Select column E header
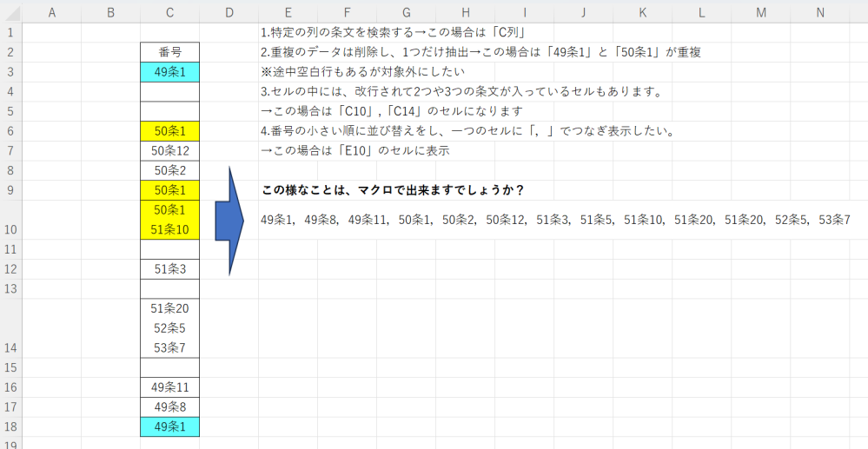This screenshot has height=449, width=868. tap(288, 11)
